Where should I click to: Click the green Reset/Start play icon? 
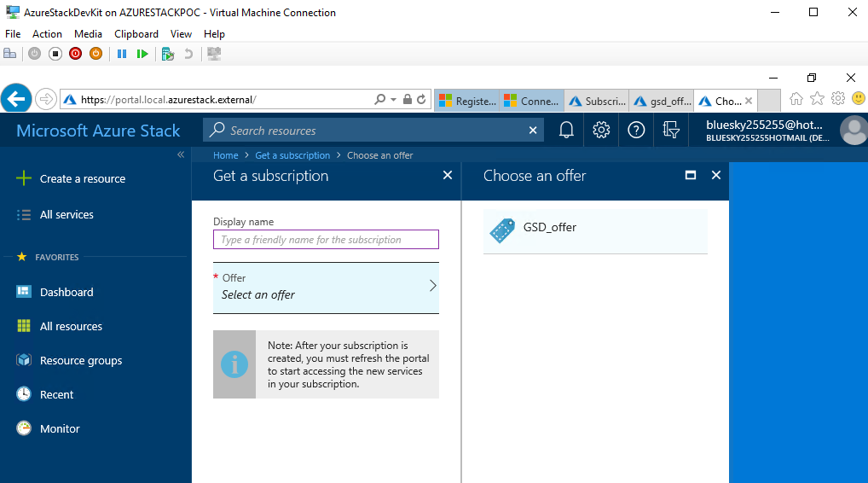click(142, 54)
